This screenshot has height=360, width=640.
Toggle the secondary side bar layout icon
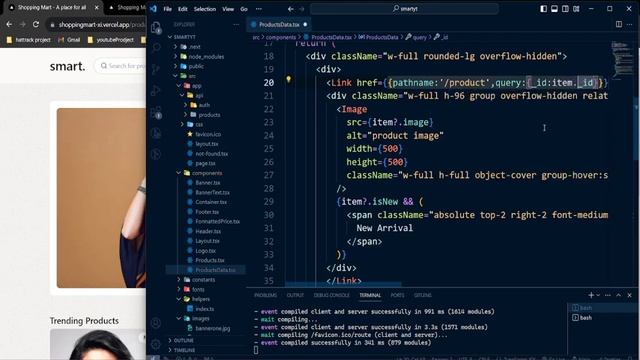[565, 9]
